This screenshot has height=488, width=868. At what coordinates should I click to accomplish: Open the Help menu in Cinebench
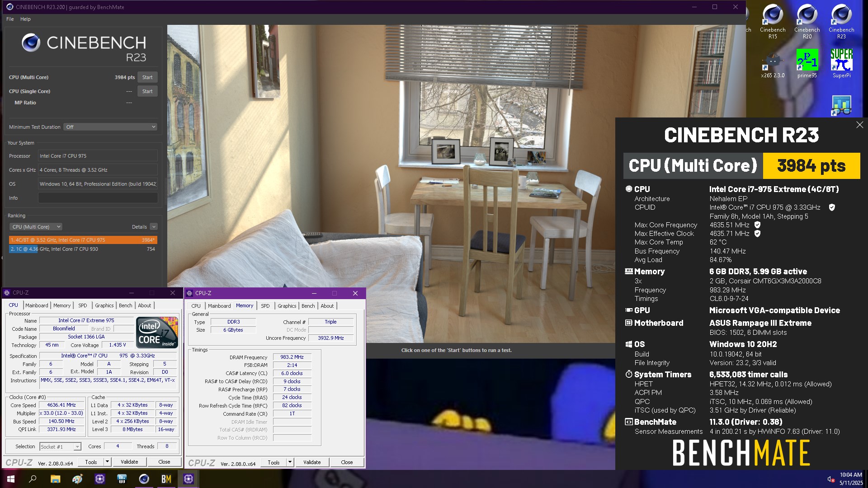[25, 19]
